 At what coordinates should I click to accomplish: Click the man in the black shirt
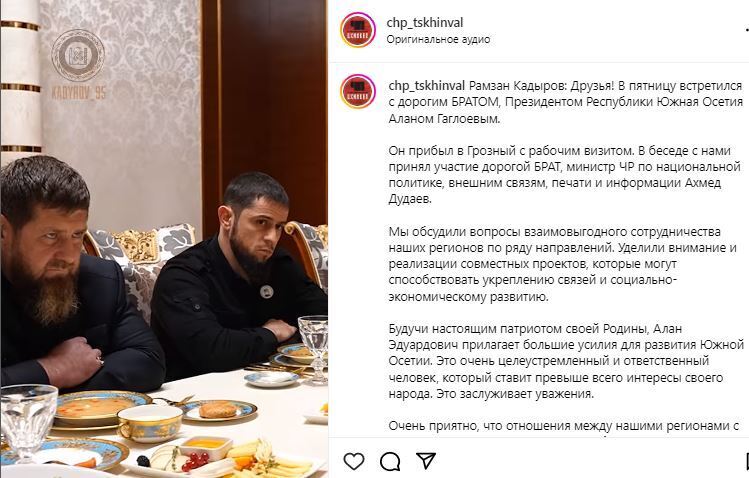coord(238,277)
